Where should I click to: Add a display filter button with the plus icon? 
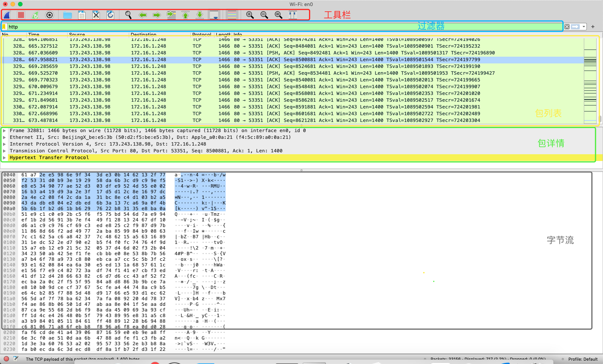[593, 27]
